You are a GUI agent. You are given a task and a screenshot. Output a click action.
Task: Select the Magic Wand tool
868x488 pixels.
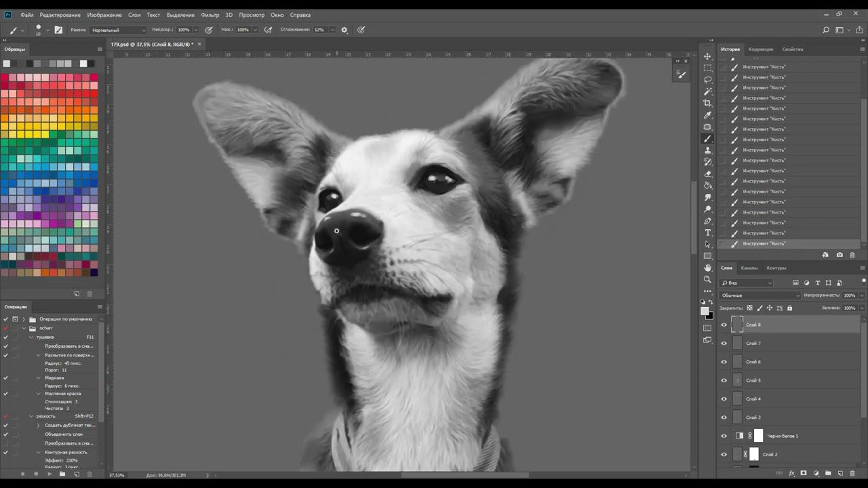click(x=708, y=91)
